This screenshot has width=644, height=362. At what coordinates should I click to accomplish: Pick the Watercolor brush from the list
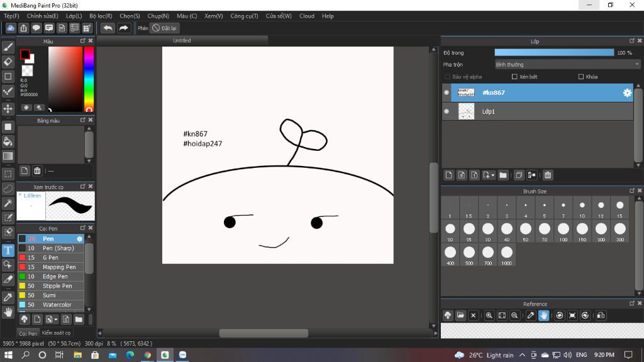[57, 305]
